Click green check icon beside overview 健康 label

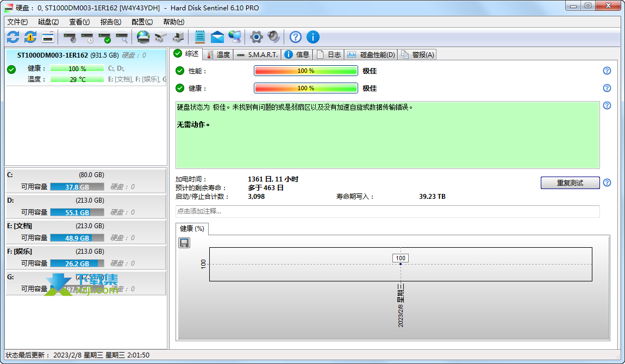[180, 88]
